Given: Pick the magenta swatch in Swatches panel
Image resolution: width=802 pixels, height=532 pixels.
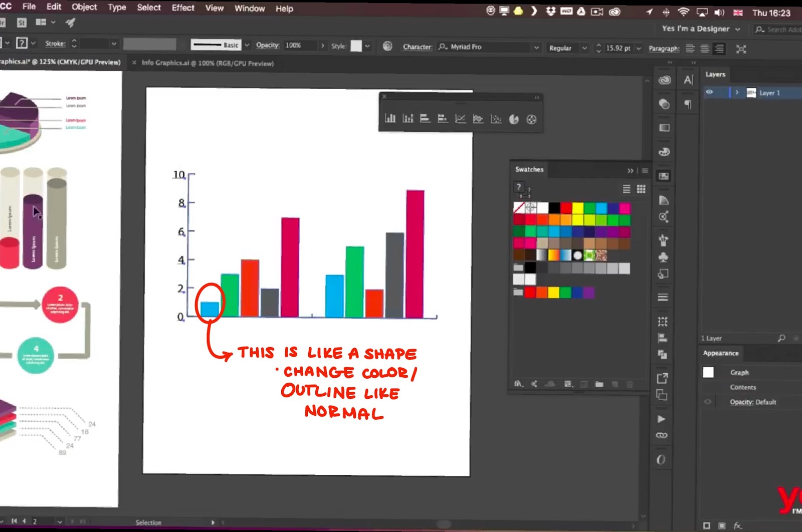Looking at the screenshot, I should point(626,208).
